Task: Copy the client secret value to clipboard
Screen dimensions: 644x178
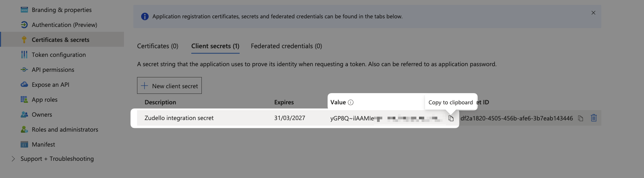Action: pyautogui.click(x=451, y=118)
